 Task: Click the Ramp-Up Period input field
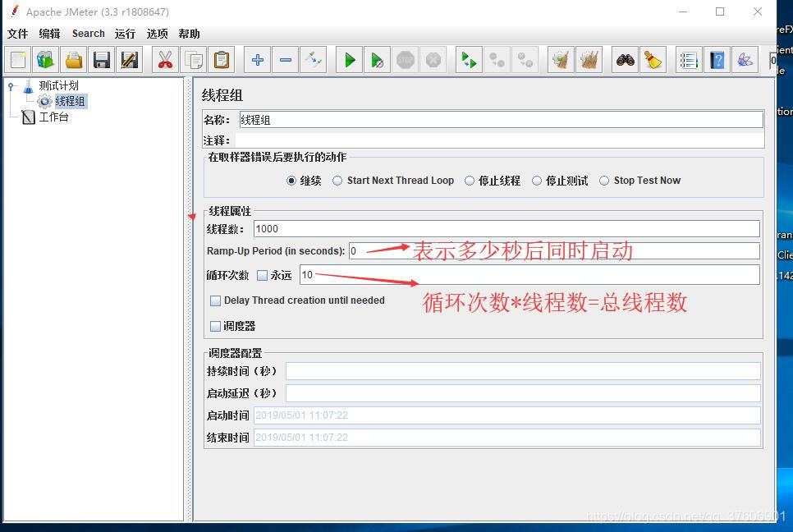554,251
